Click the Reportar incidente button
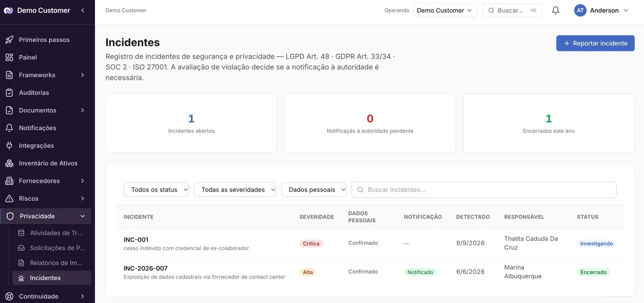The image size is (644, 303). (x=595, y=43)
